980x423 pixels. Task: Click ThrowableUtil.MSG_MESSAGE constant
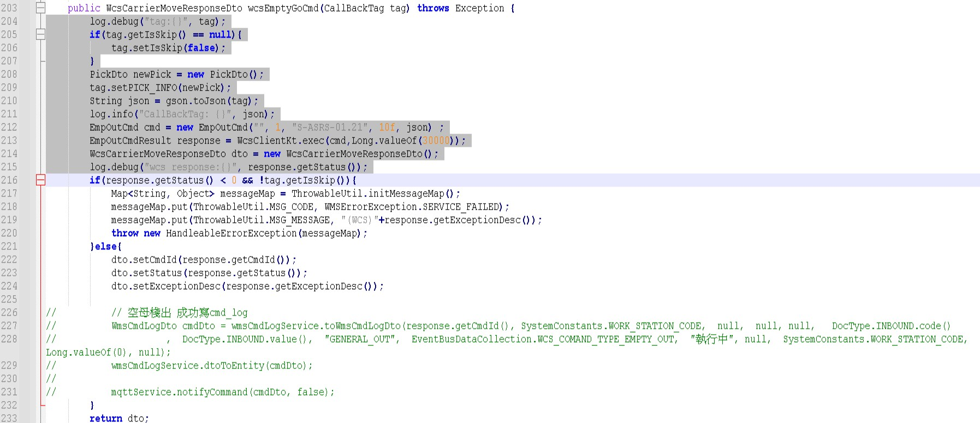(261, 220)
